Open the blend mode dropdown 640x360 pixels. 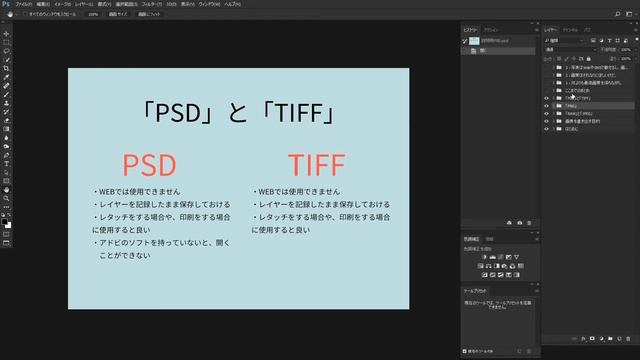click(x=570, y=50)
